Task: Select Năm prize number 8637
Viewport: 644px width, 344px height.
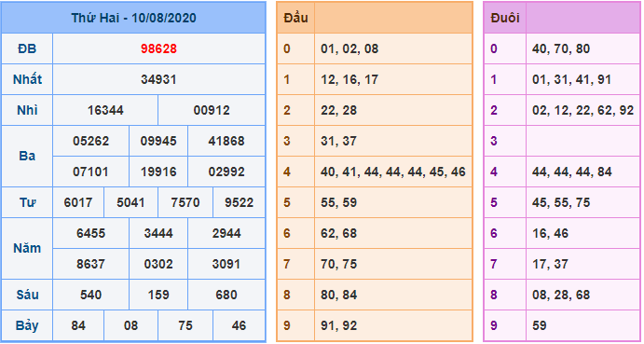Action: coord(90,264)
